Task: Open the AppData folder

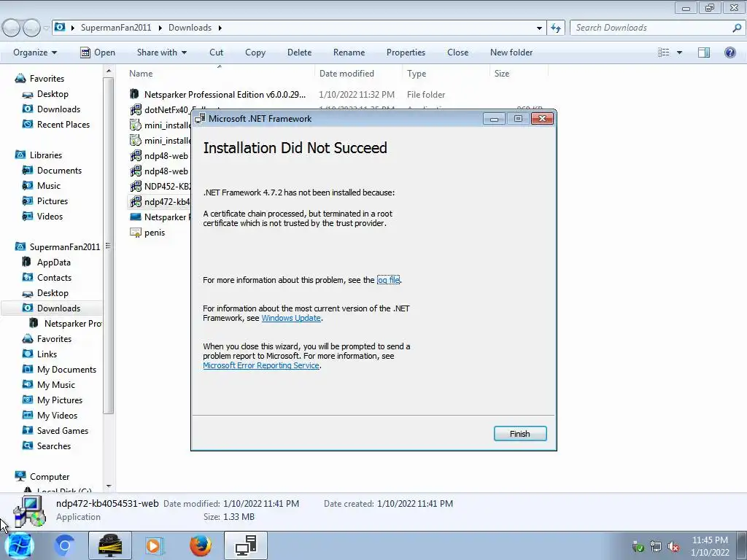Action: click(53, 262)
